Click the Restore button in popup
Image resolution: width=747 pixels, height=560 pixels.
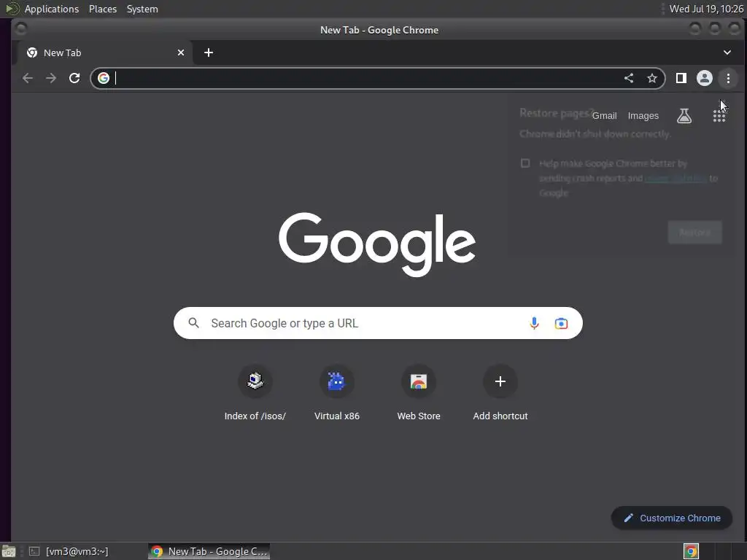click(x=694, y=233)
